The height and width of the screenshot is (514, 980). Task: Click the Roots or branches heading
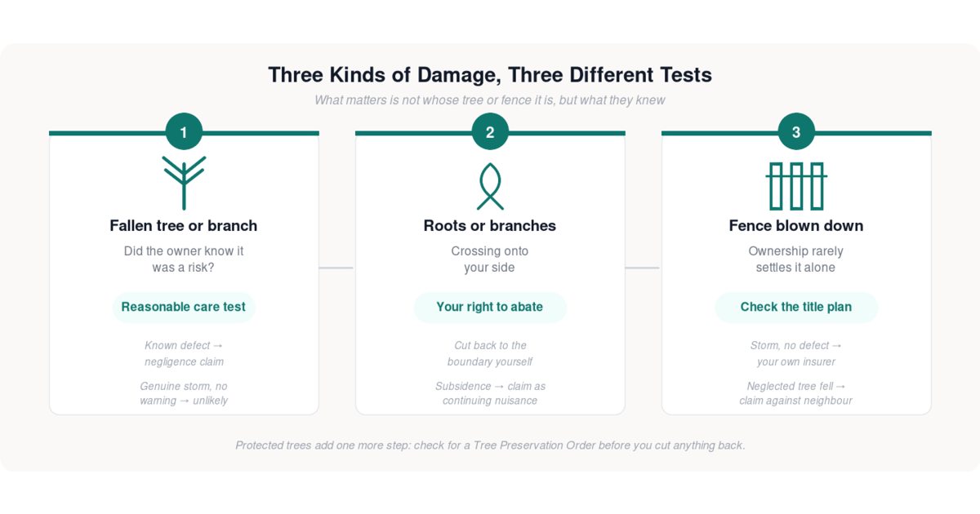490,226
